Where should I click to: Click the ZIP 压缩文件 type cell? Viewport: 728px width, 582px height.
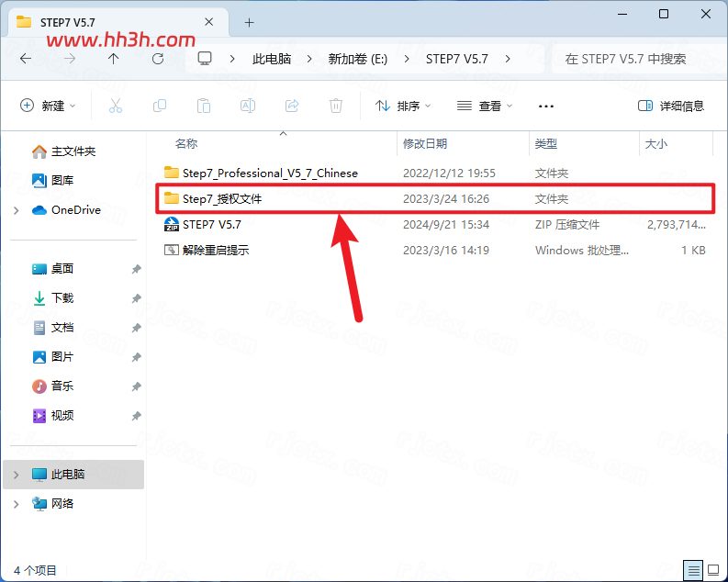(x=567, y=225)
